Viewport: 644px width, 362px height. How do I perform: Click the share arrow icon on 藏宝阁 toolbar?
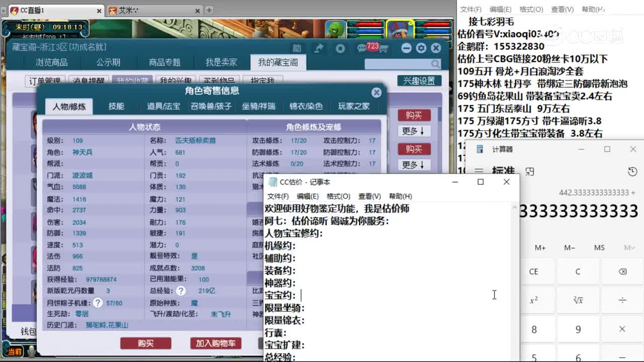(x=319, y=48)
